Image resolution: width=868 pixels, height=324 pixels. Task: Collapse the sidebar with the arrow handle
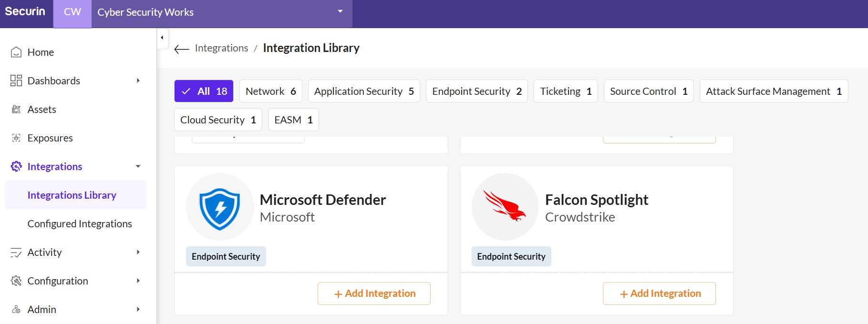point(162,38)
